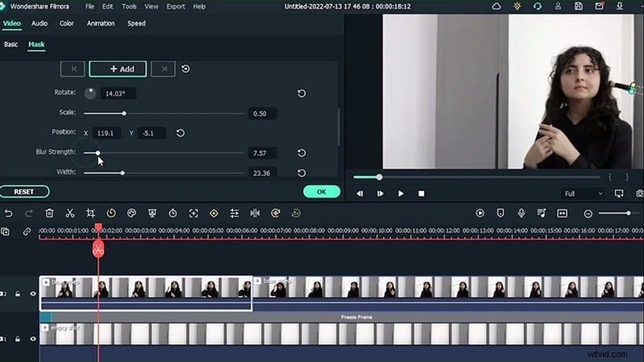Add a marker with shield icon
Image resolution: width=644 pixels, height=362 pixels.
click(x=500, y=213)
